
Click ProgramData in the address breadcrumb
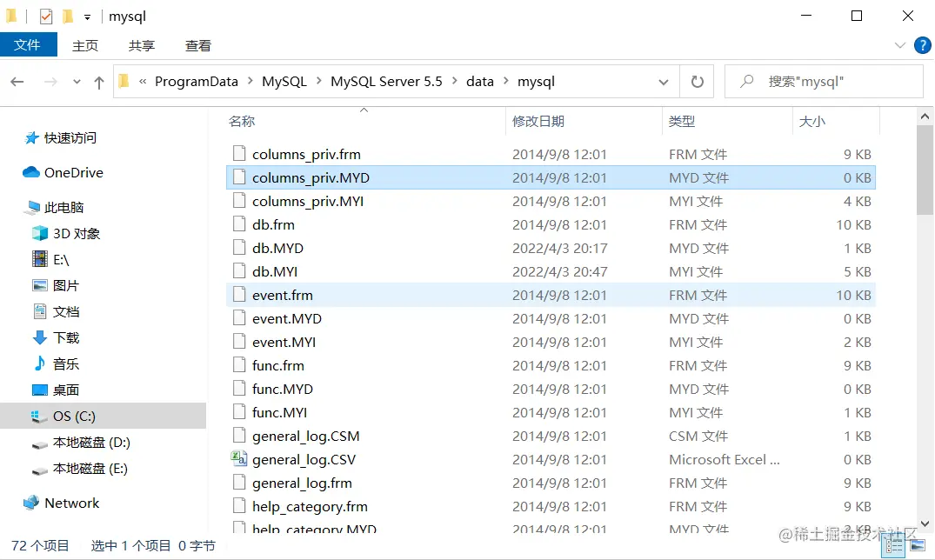click(x=197, y=81)
